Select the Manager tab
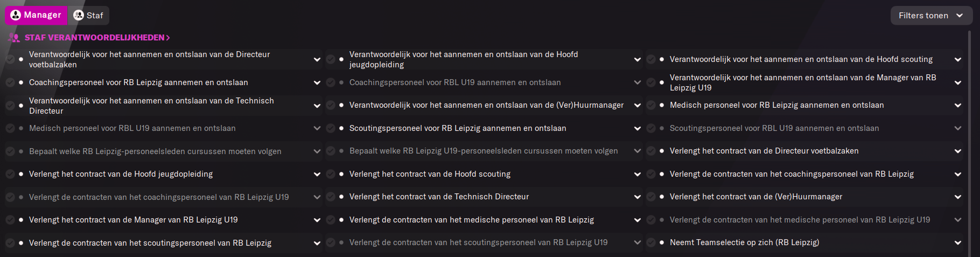This screenshot has width=980, height=257. point(36,15)
